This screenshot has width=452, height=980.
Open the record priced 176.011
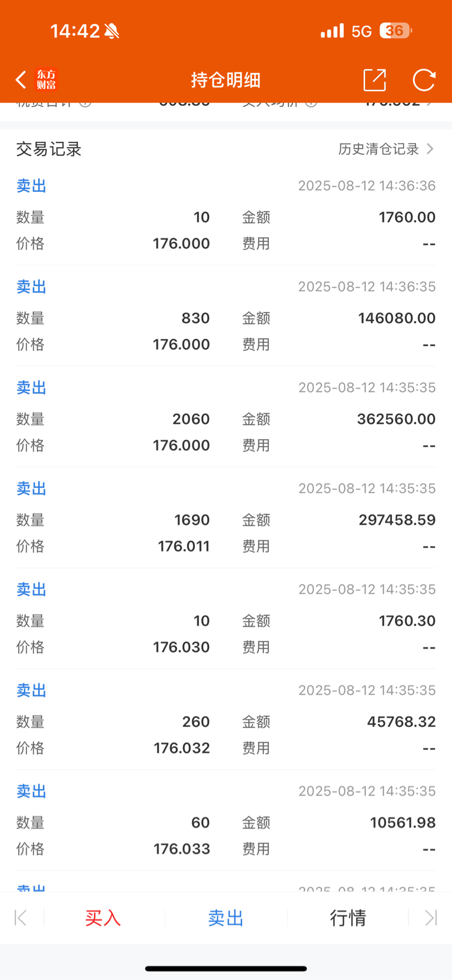point(226,518)
